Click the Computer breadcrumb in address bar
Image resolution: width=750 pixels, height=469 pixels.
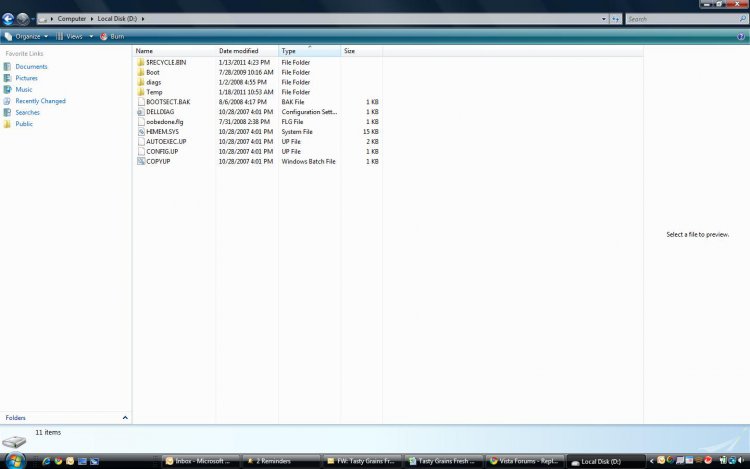click(71, 18)
